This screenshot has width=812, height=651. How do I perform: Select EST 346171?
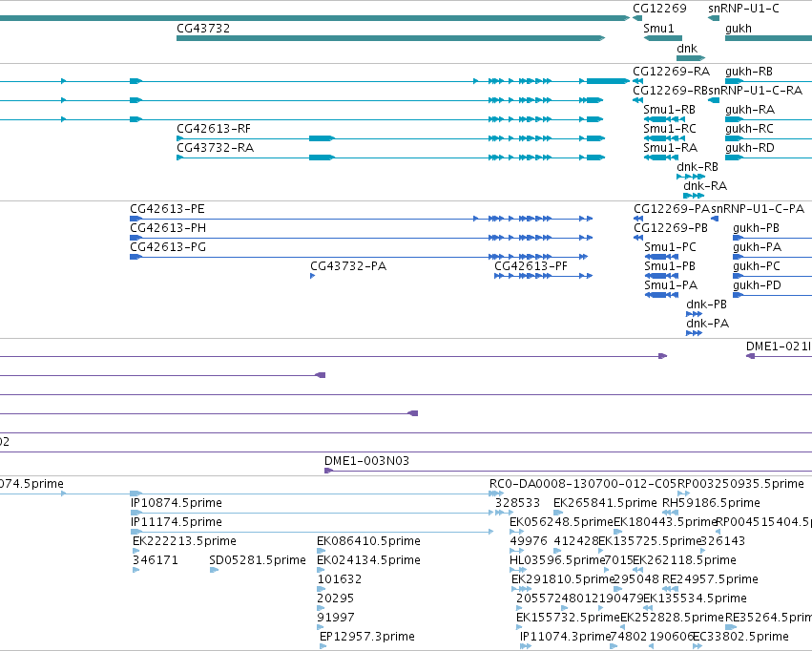[x=156, y=561]
